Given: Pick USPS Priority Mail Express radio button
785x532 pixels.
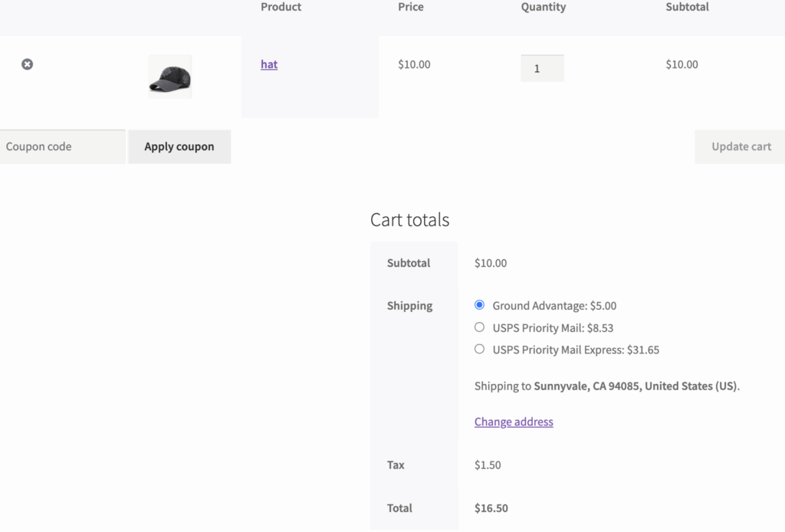Looking at the screenshot, I should pos(480,349).
